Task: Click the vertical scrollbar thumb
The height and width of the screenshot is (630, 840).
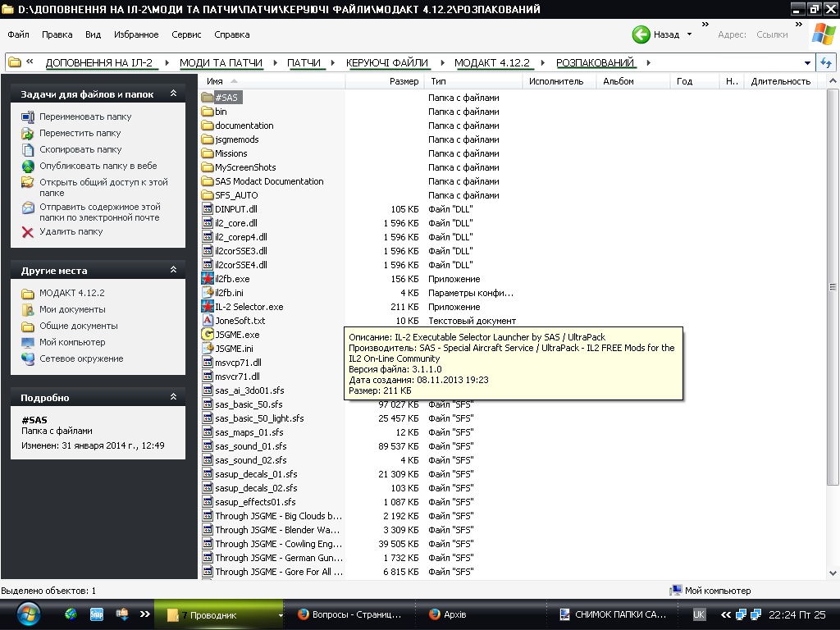Action: coord(832,286)
